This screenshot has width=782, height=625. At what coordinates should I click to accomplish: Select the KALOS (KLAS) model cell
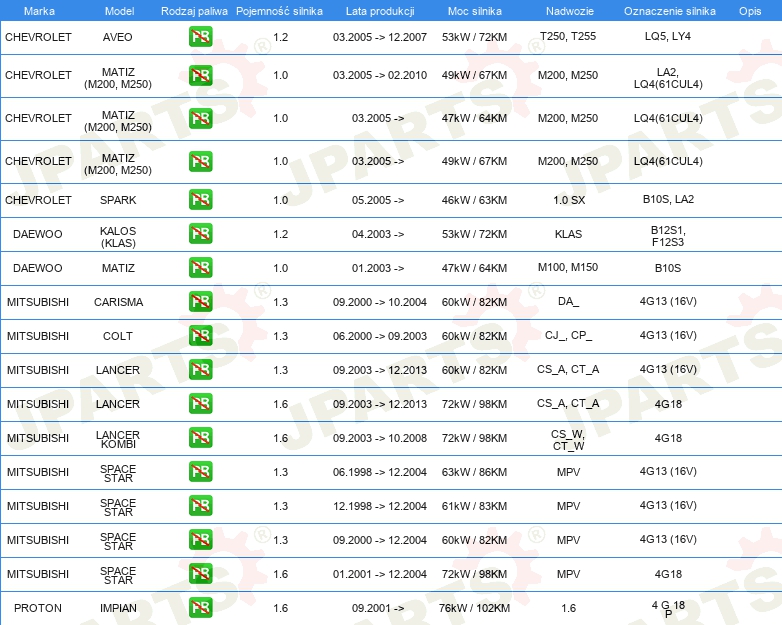[x=118, y=237]
